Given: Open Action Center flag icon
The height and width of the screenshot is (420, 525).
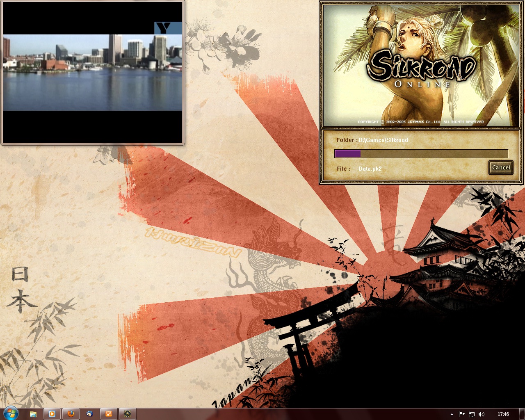Looking at the screenshot, I should click(x=461, y=414).
